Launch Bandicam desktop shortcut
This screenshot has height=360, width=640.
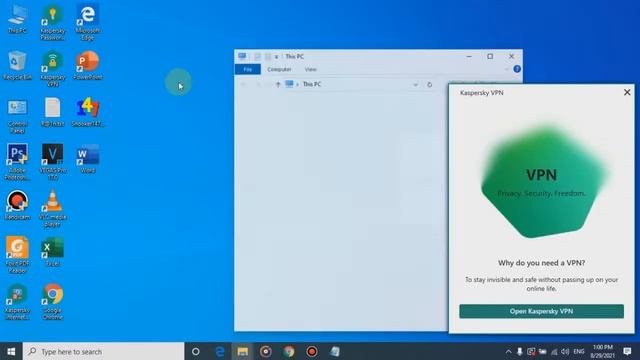[18, 205]
